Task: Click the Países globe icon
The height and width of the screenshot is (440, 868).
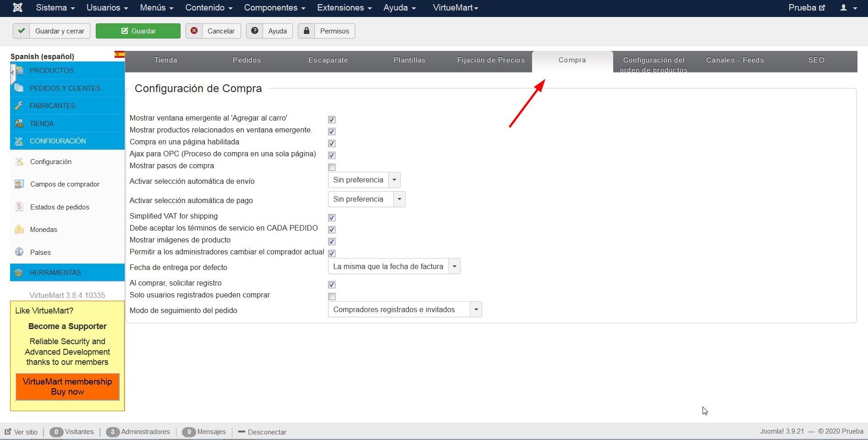Action: coord(19,252)
